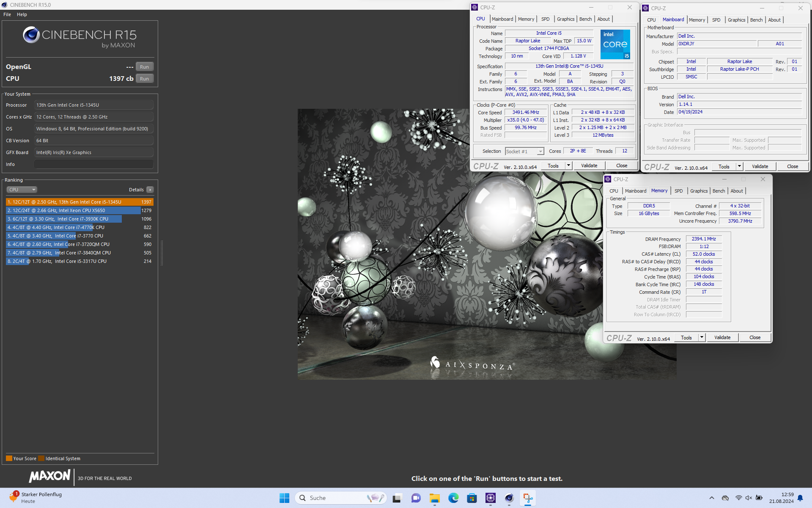Open the Help menu in Cinebench
Viewport: 812px width, 508px height.
click(22, 14)
